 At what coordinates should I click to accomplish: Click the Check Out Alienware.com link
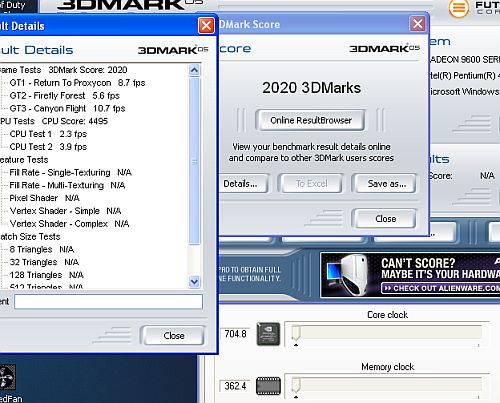coord(441,288)
